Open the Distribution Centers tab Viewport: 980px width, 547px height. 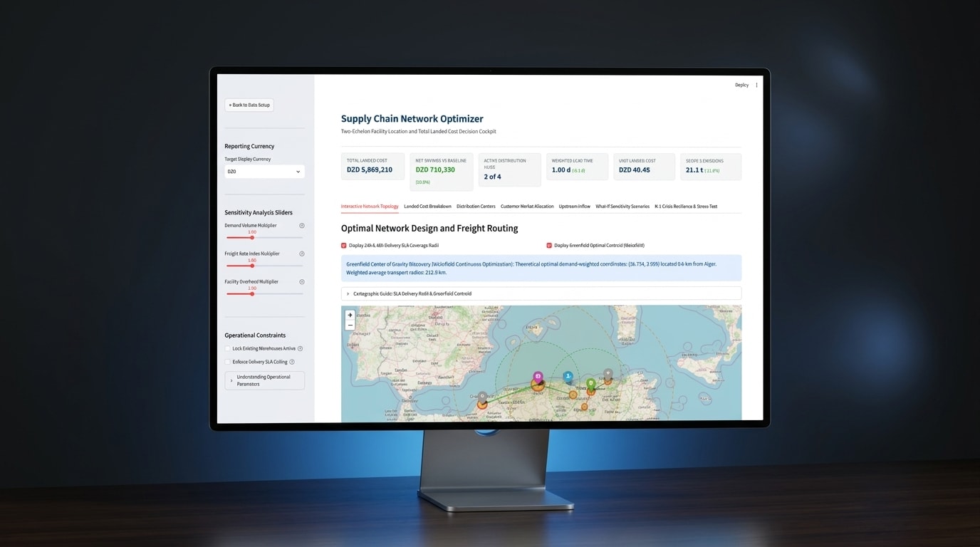click(x=476, y=207)
